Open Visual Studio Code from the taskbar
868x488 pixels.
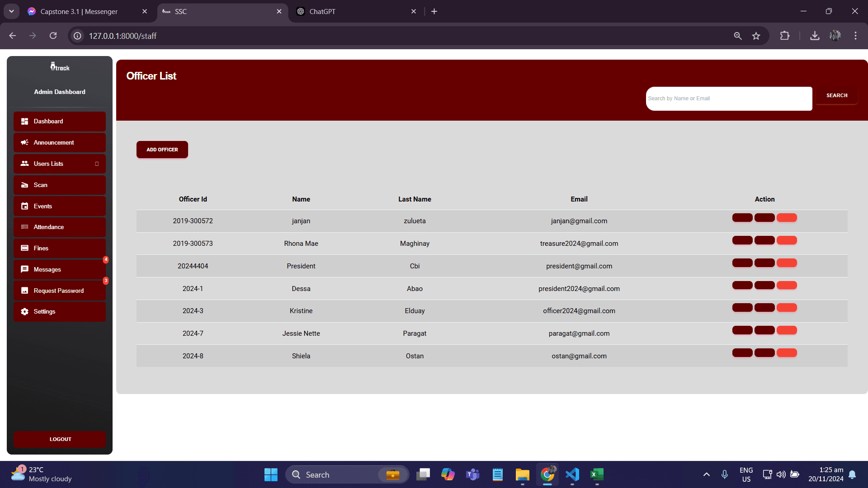click(x=572, y=474)
